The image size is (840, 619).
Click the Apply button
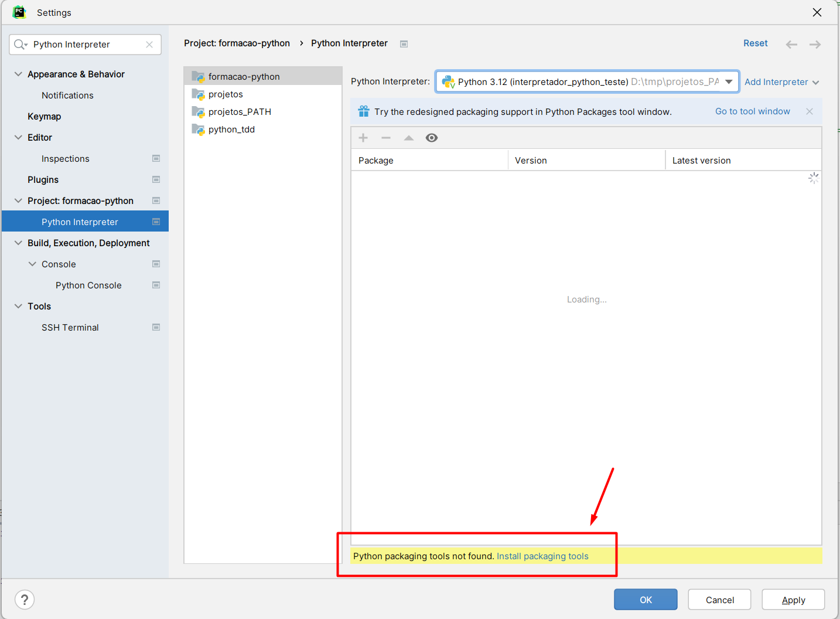pyautogui.click(x=794, y=600)
